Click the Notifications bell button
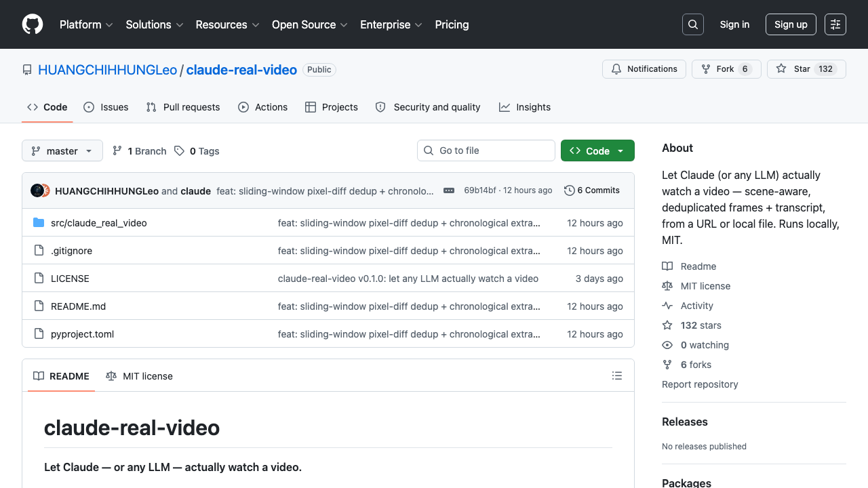 point(644,69)
